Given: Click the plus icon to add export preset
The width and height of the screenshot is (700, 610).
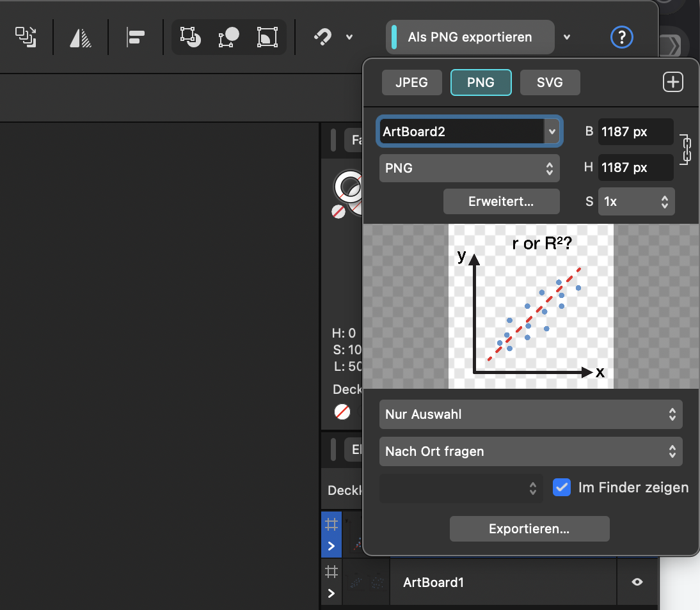Looking at the screenshot, I should pos(672,82).
